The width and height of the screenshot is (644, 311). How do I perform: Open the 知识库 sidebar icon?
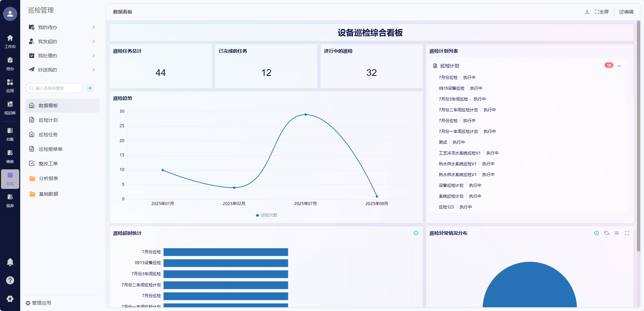coord(10,108)
